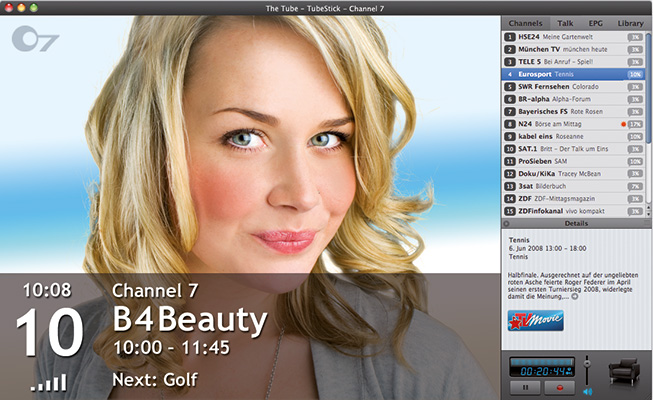Select Bayerisches FS Rote Rosen
The height and width of the screenshot is (400, 653).
(573, 112)
